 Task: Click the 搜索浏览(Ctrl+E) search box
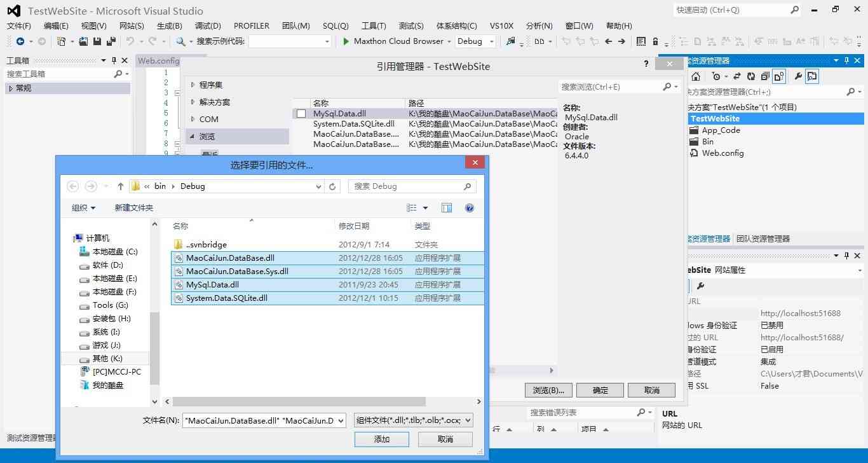(x=620, y=86)
